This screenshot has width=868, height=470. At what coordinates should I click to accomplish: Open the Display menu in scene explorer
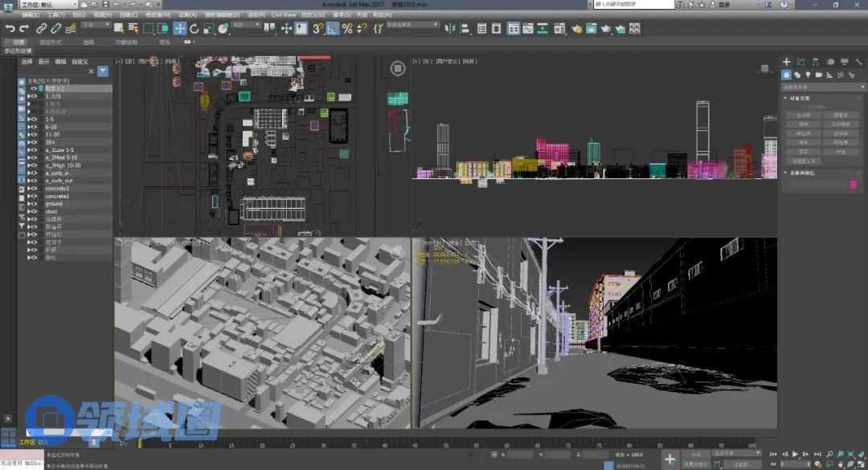pos(44,61)
